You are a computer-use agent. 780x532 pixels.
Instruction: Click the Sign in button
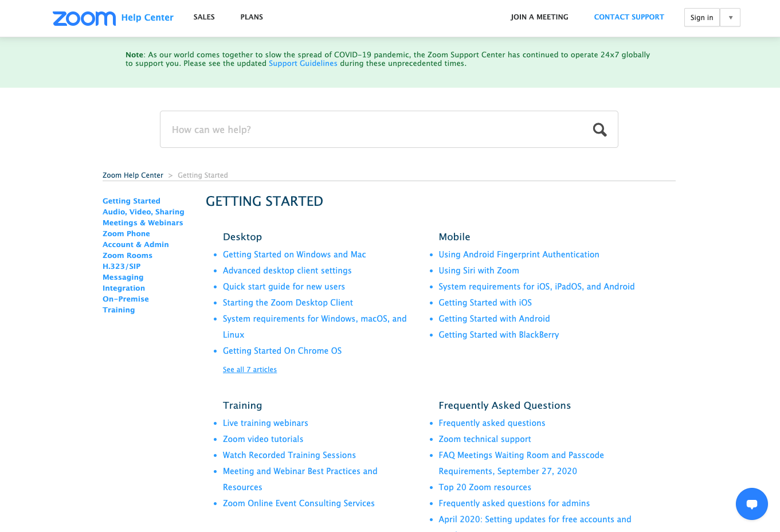(x=701, y=18)
